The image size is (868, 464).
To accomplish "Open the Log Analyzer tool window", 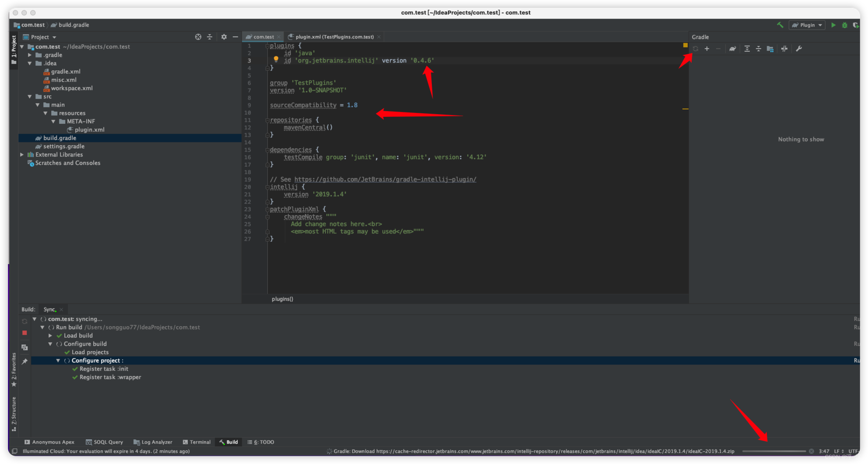I will 153,442.
